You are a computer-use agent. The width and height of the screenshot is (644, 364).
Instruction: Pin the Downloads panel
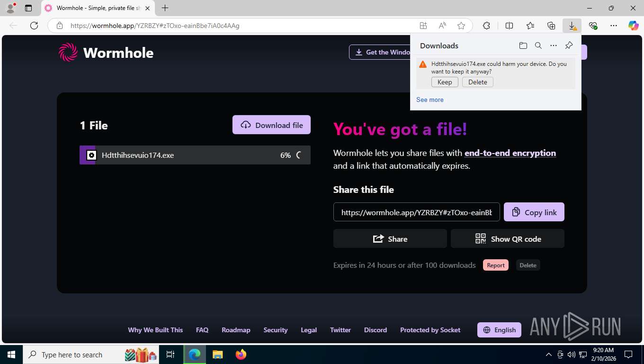(569, 45)
